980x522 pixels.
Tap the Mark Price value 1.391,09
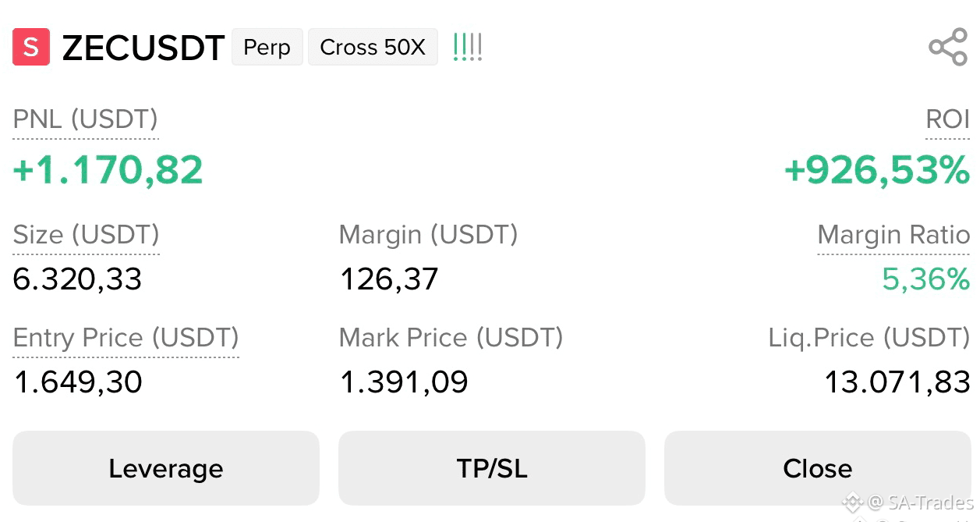(x=404, y=382)
